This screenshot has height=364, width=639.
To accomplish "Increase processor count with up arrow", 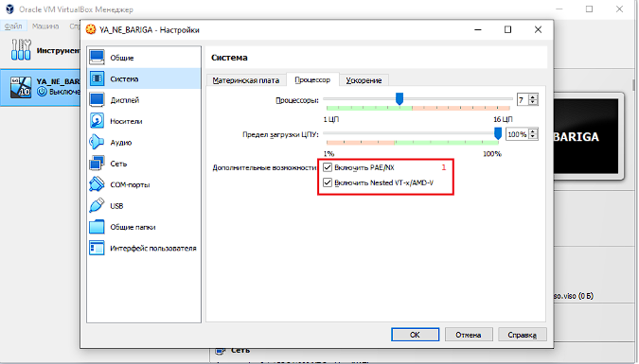I will click(533, 96).
